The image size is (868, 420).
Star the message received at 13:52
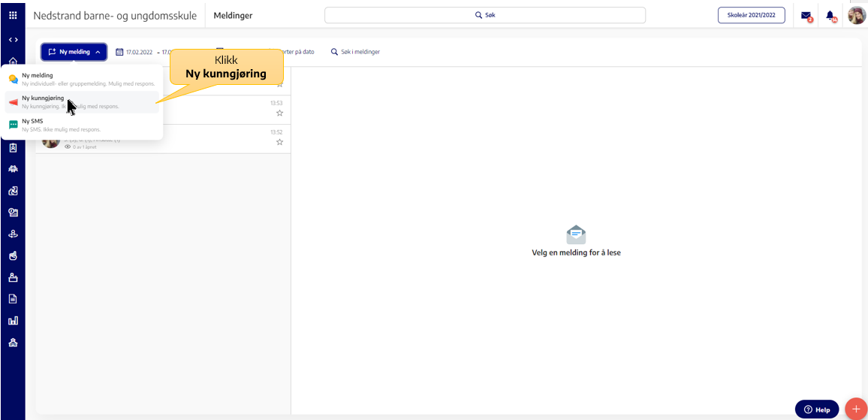(279, 142)
